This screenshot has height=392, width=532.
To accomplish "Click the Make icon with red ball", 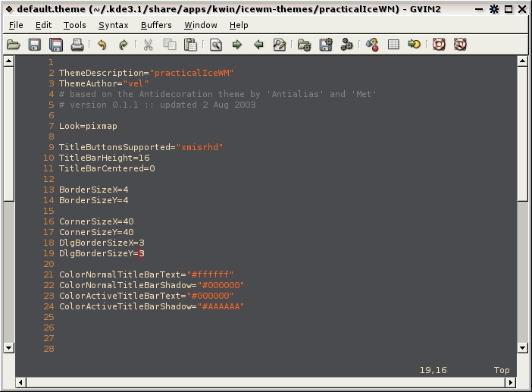I will coord(372,45).
